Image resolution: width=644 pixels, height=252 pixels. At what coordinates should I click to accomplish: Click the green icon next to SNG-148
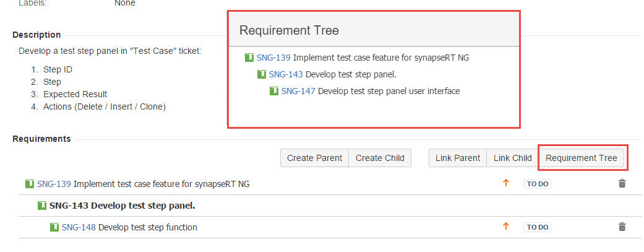pos(54,227)
